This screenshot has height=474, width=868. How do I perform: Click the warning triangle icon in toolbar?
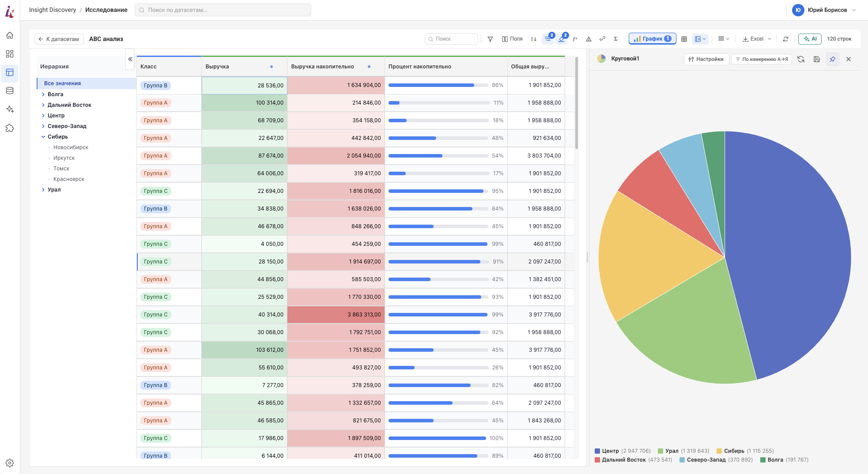click(x=589, y=39)
